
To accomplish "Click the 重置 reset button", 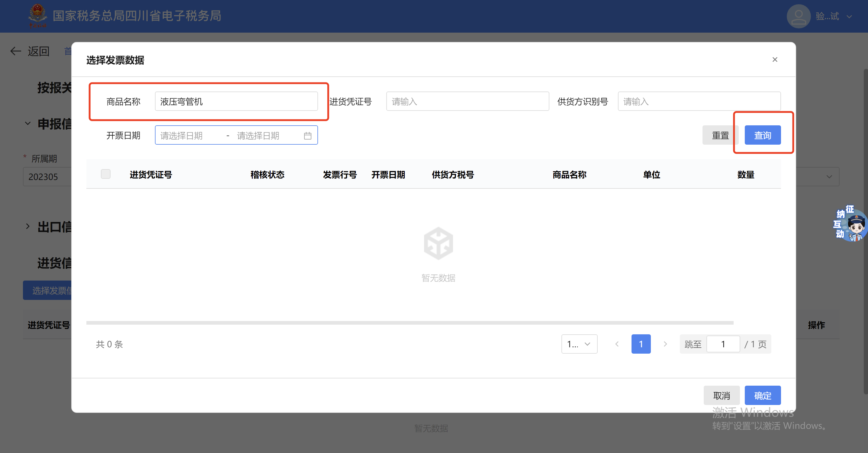I will pyautogui.click(x=720, y=135).
